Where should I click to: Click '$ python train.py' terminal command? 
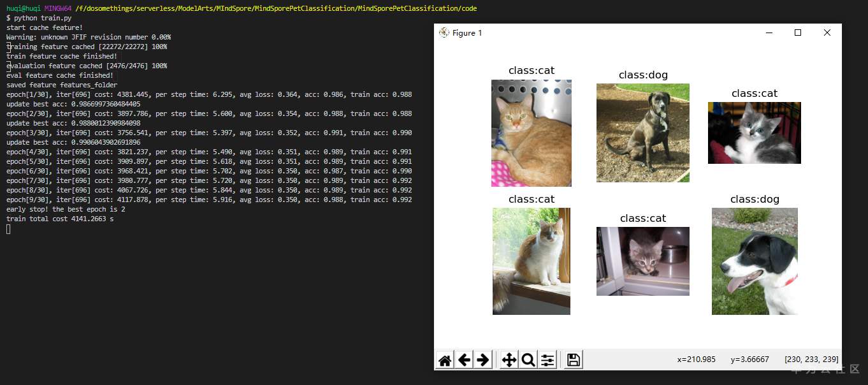[x=39, y=18]
